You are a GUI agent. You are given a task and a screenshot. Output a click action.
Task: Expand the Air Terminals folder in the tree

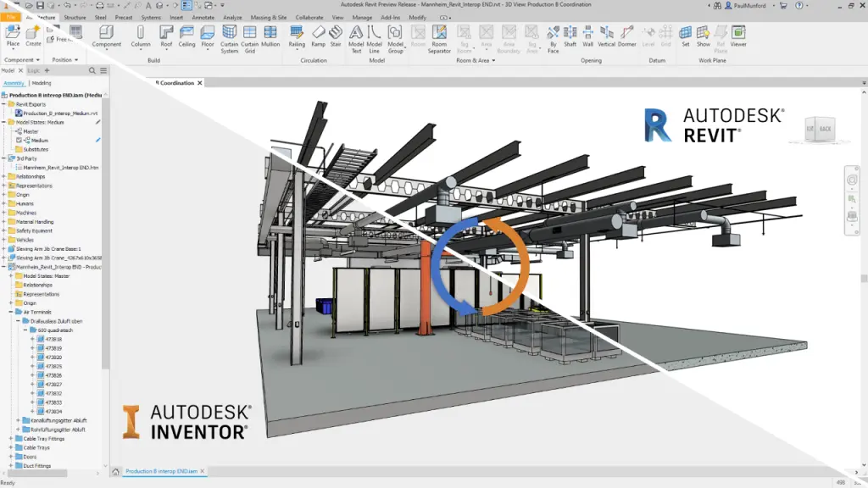click(x=9, y=312)
